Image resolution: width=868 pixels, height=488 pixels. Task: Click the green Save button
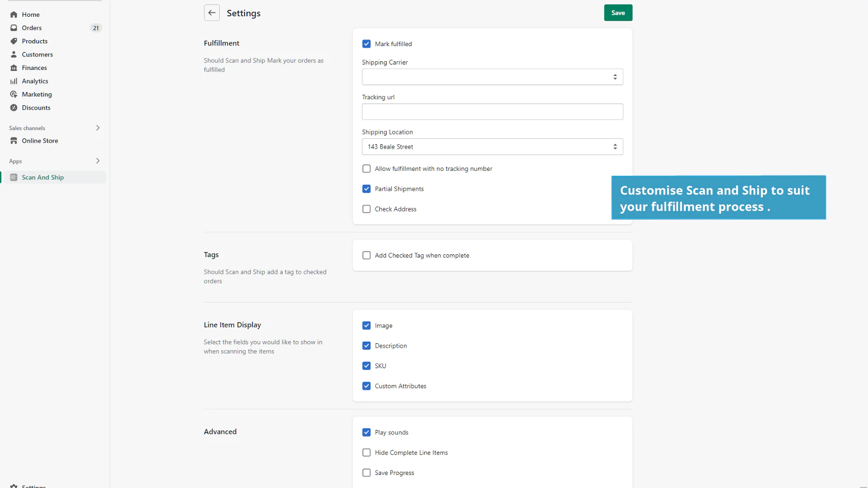coord(618,13)
